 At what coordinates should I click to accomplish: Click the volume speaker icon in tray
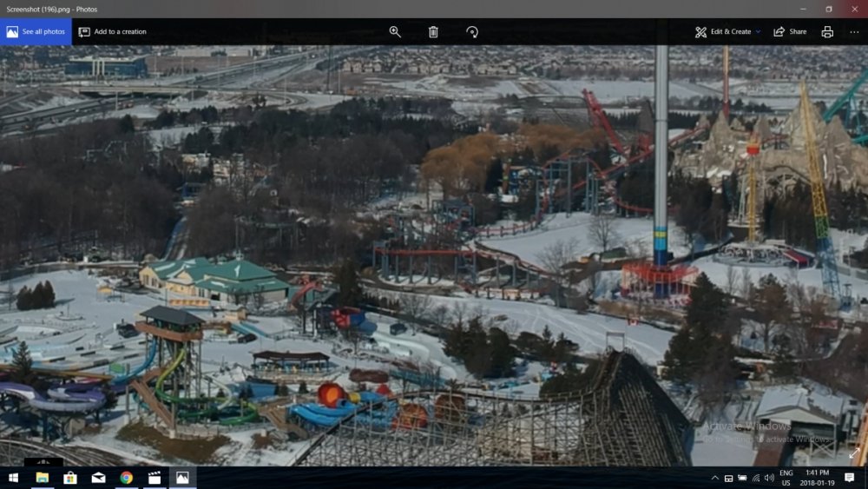pyautogui.click(x=769, y=479)
